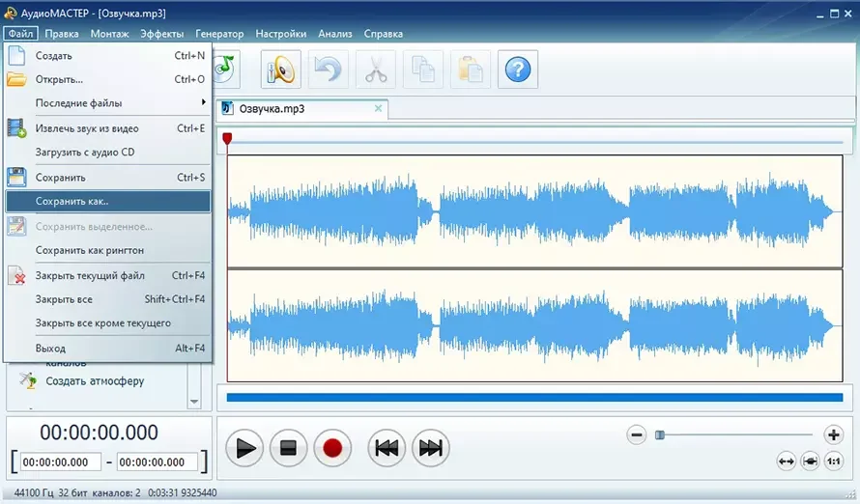Click the palm tree Создать атмосферу icon
860x504 pixels.
pyautogui.click(x=28, y=380)
